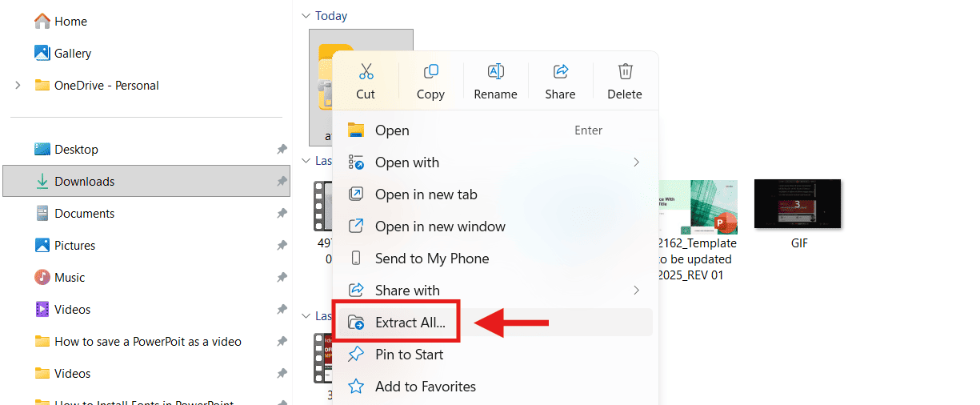The image size is (980, 405).
Task: Select the GIF file thumbnail
Action: 798,207
